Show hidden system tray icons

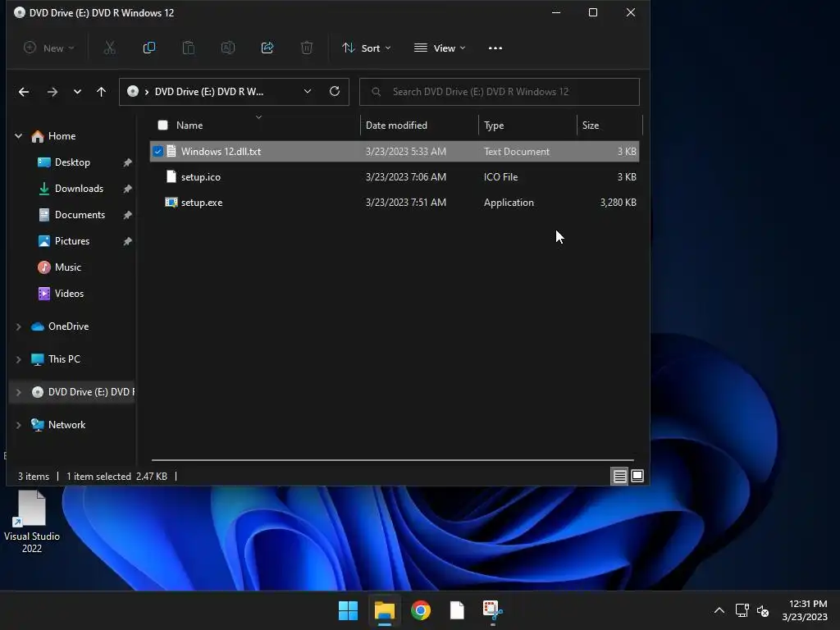(x=719, y=610)
